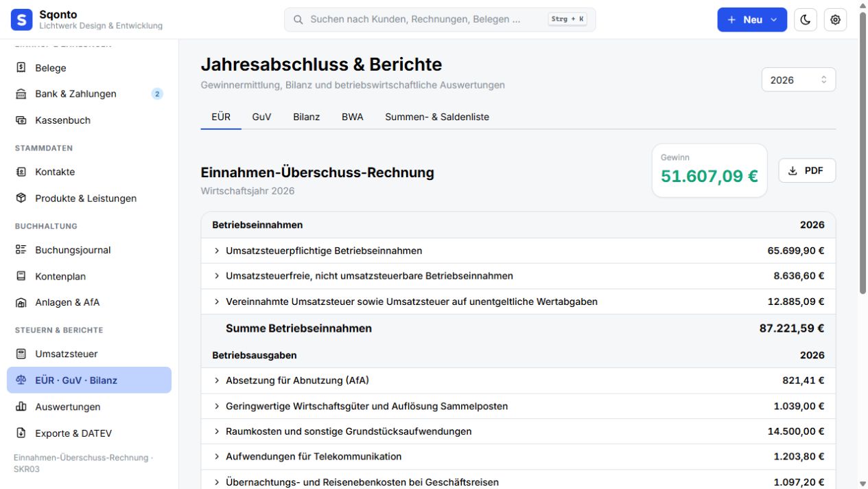Image resolution: width=868 pixels, height=489 pixels.
Task: Click the Belege receipt icon
Action: pyautogui.click(x=21, y=68)
